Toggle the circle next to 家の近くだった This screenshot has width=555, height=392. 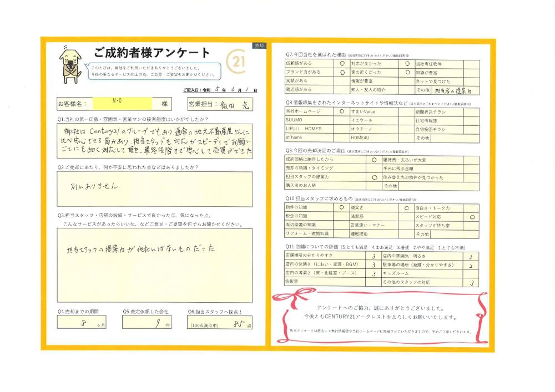(407, 73)
